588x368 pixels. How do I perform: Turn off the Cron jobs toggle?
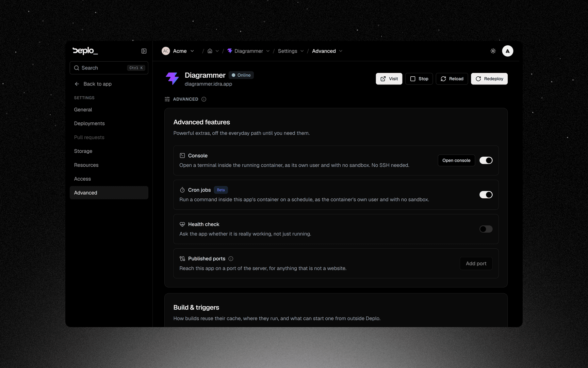pyautogui.click(x=486, y=195)
